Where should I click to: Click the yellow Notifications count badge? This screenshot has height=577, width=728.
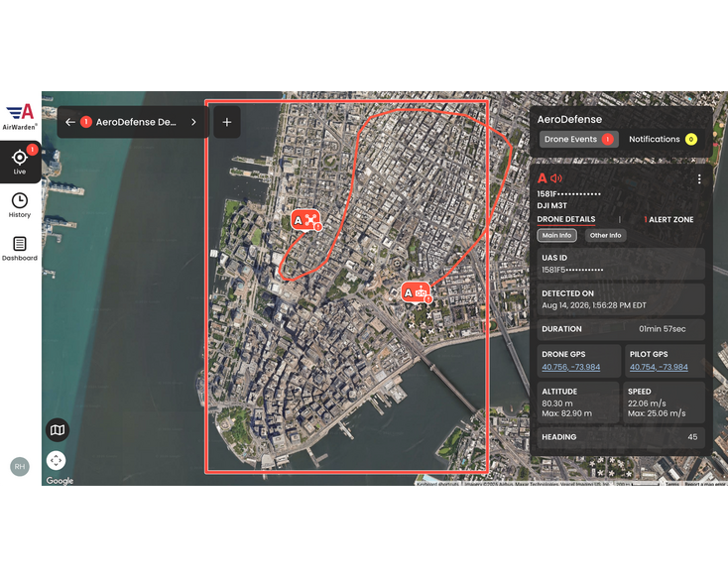coord(691,139)
